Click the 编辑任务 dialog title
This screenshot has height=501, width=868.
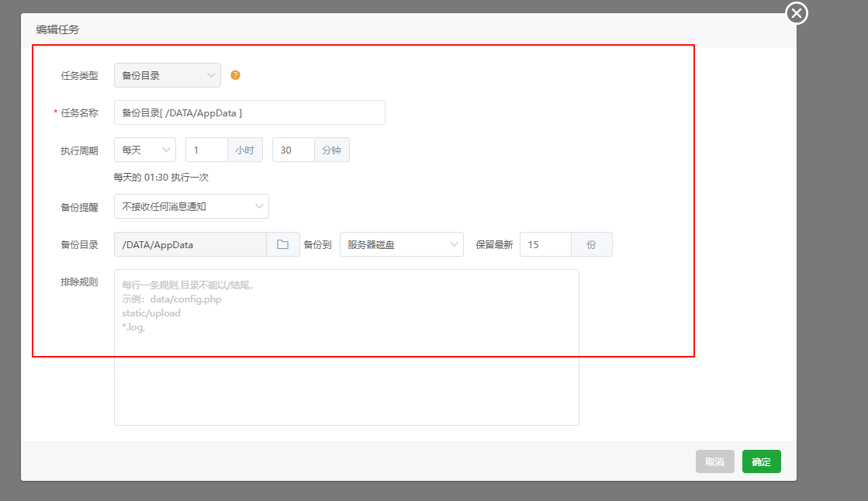pyautogui.click(x=57, y=29)
